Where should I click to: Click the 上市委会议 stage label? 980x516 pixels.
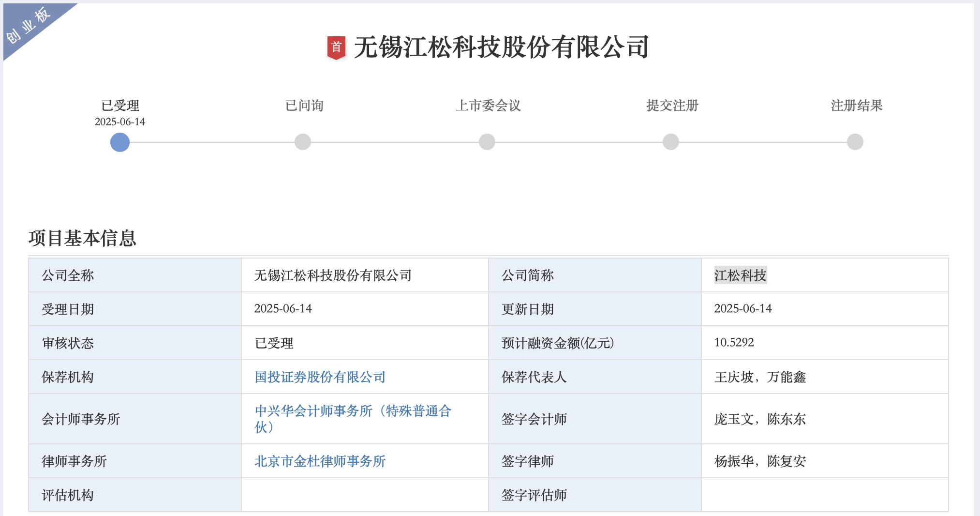488,106
